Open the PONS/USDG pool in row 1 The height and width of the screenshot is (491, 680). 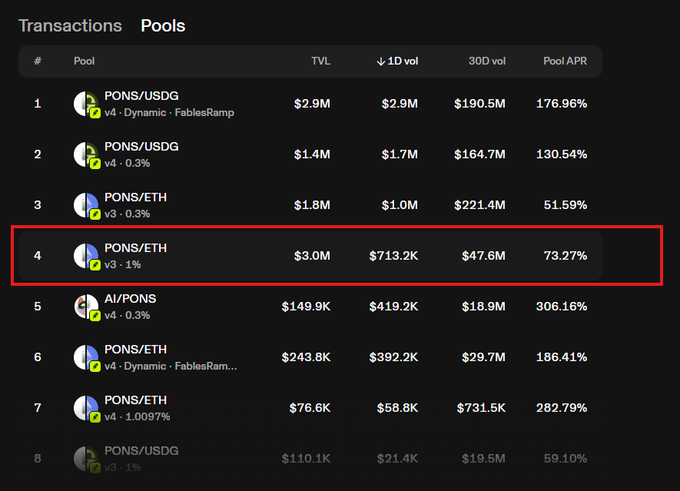click(141, 96)
